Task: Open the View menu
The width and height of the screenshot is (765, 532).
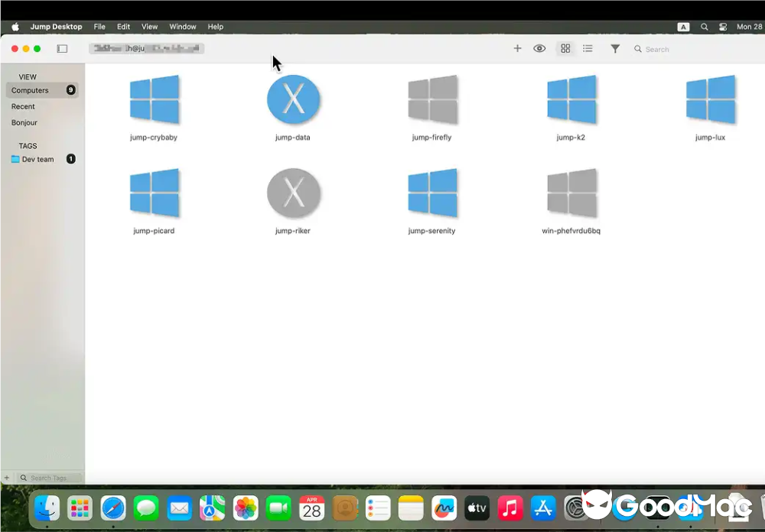Action: pyautogui.click(x=149, y=27)
